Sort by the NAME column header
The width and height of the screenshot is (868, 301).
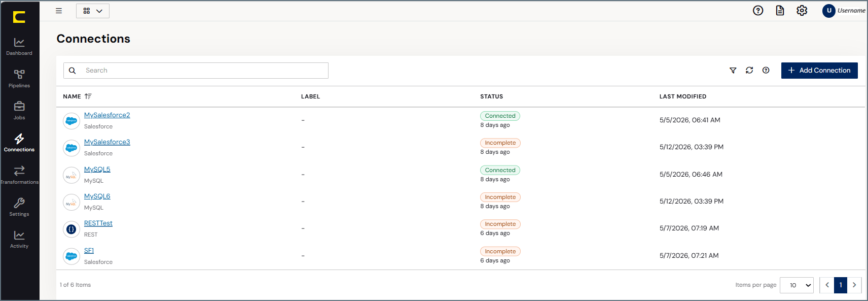(x=72, y=96)
